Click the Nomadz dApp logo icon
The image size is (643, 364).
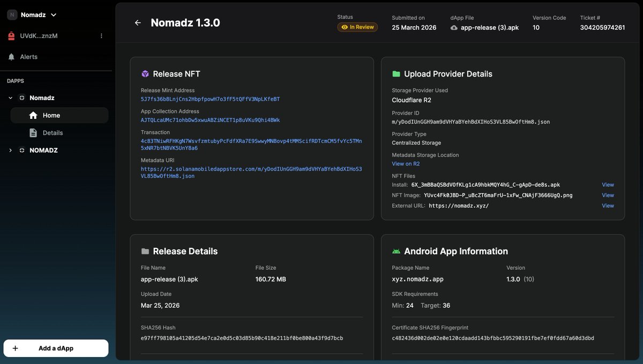pos(22,98)
